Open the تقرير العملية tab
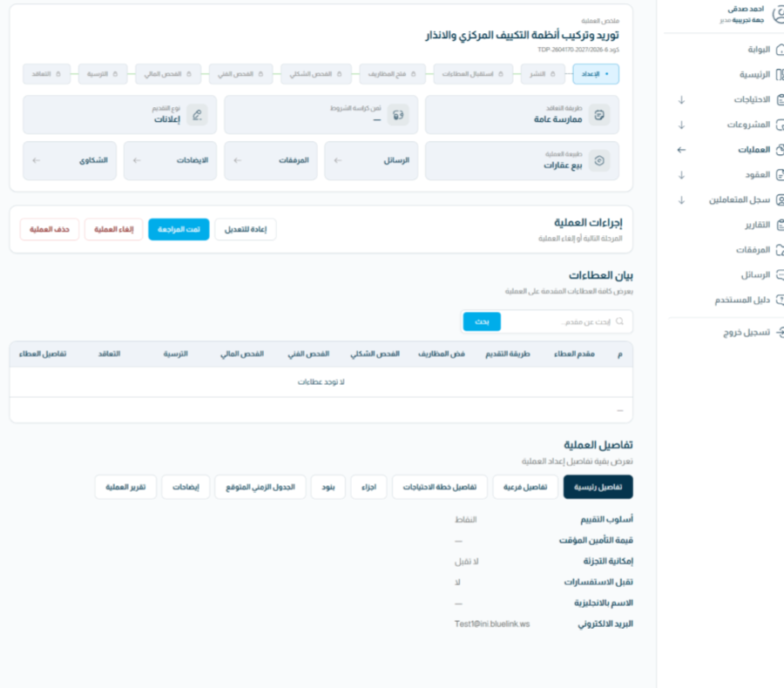 pyautogui.click(x=125, y=487)
